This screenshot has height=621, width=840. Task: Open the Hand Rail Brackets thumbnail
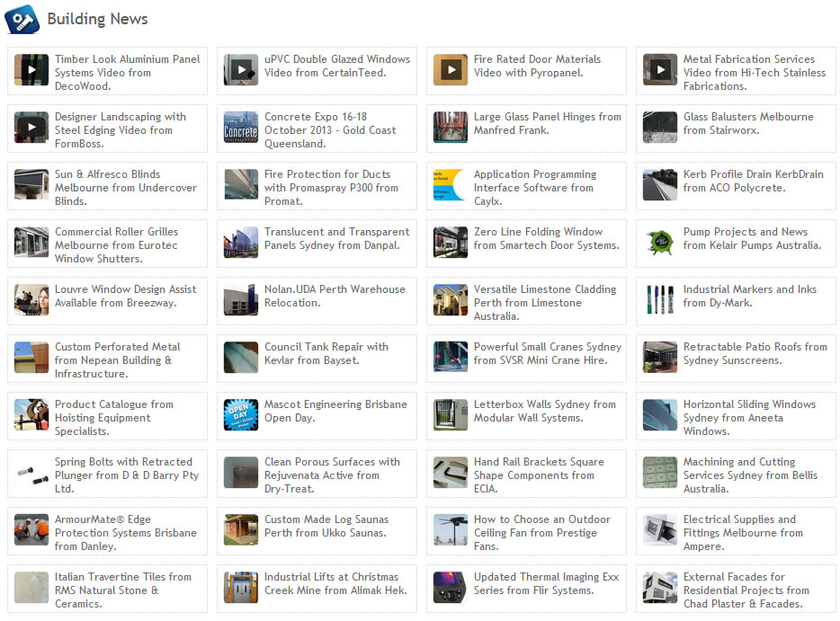pos(451,473)
